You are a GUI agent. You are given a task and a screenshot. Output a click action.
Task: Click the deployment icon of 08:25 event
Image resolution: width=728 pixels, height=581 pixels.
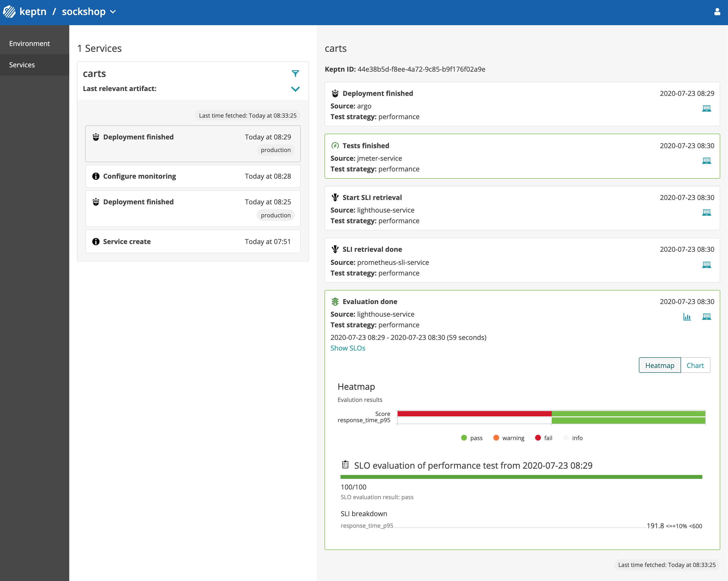click(96, 202)
